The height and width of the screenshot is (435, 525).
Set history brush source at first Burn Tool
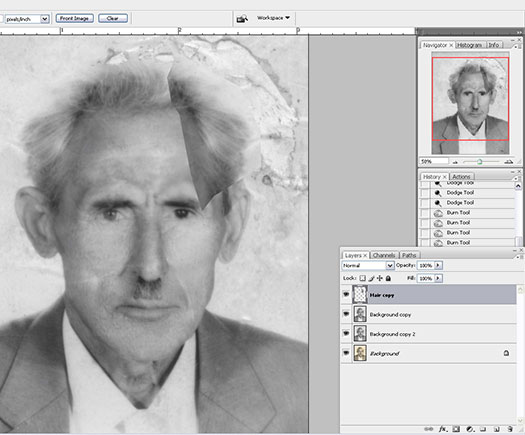(425, 213)
